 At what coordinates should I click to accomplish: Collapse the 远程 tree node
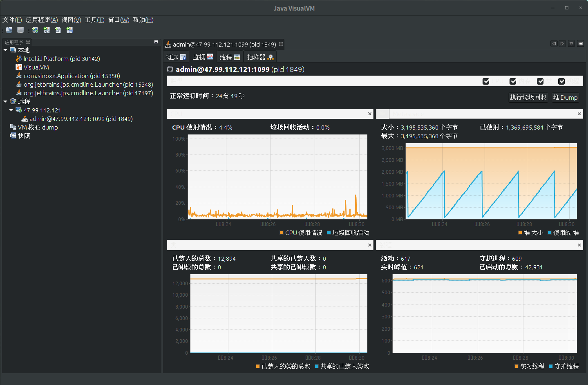(x=5, y=101)
